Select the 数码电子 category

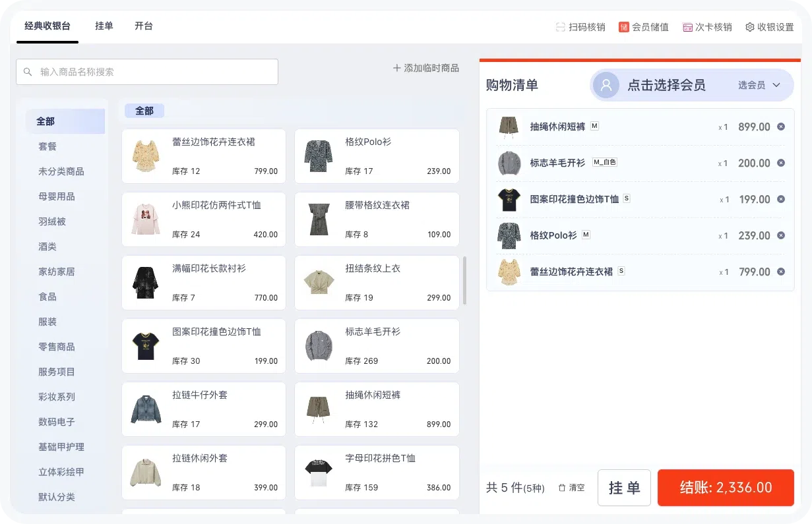coord(57,422)
